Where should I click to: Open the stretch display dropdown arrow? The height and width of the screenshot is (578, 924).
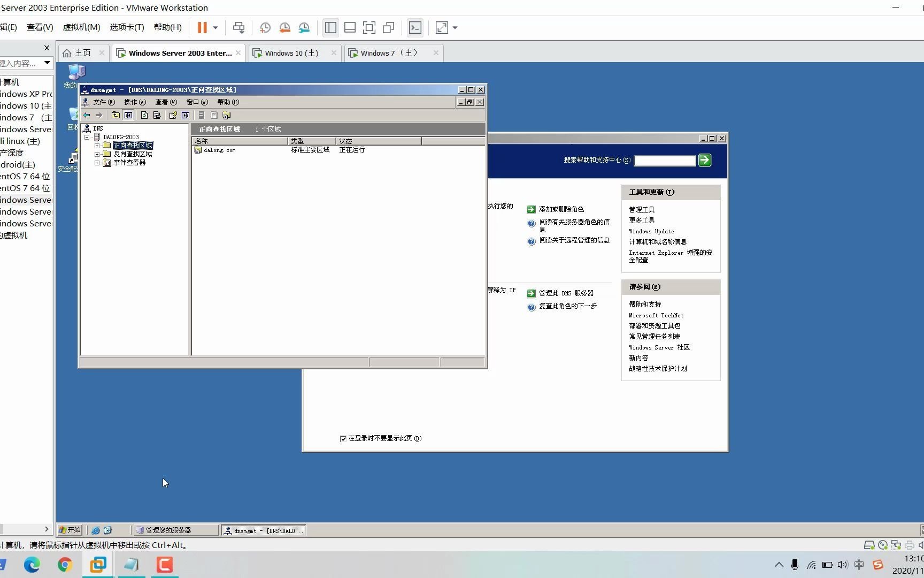[455, 27]
